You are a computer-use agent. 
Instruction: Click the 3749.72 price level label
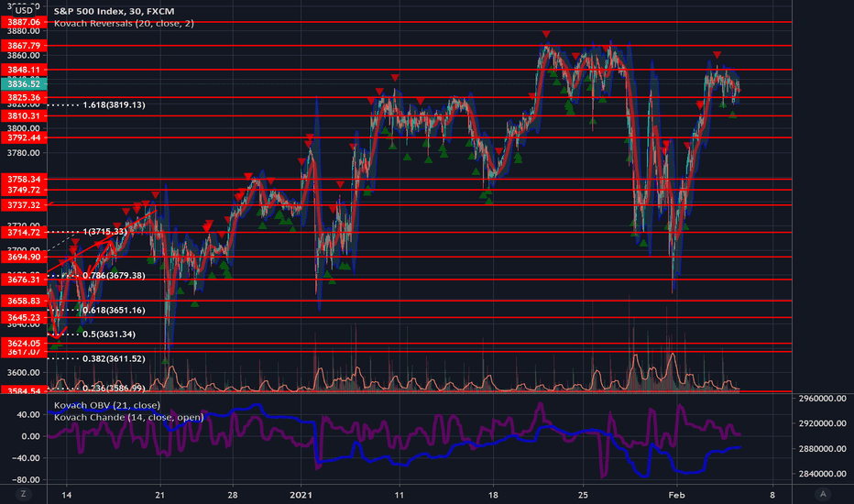click(x=24, y=190)
